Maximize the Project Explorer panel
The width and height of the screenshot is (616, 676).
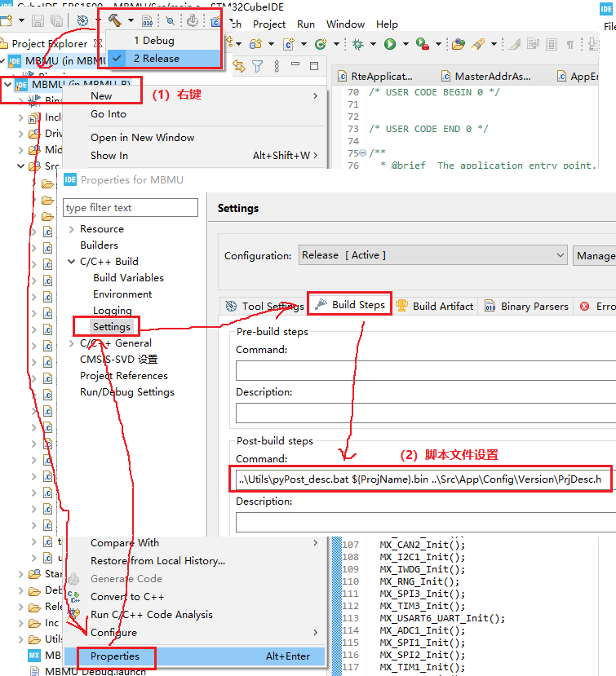click(x=314, y=65)
